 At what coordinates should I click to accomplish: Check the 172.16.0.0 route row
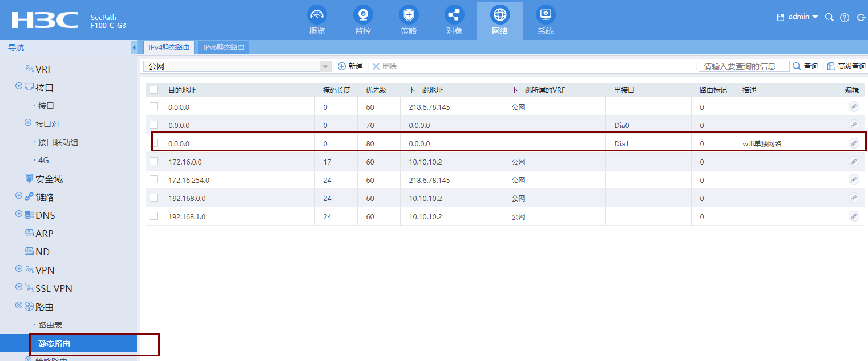pos(154,161)
